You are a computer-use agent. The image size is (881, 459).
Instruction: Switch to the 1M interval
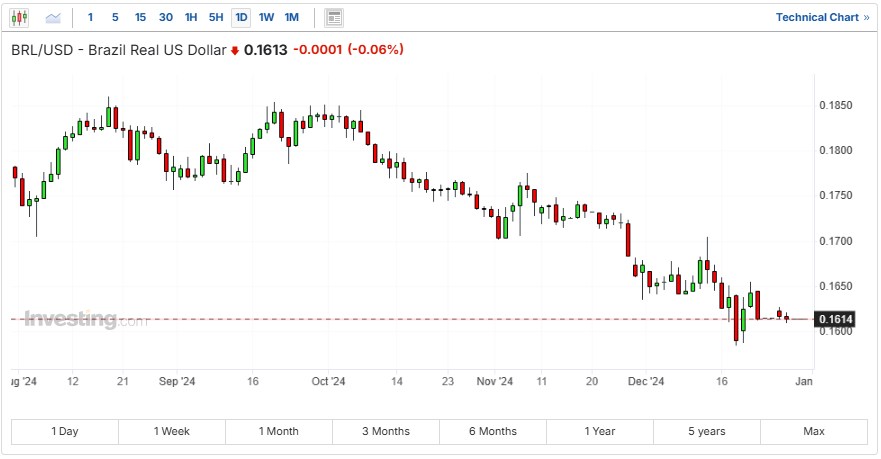coord(291,17)
